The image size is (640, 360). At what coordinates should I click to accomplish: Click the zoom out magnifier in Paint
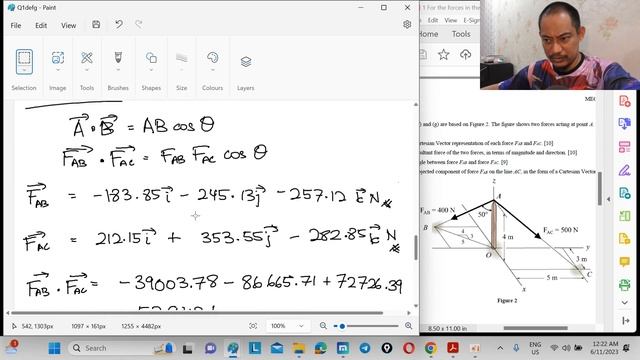tap(323, 326)
